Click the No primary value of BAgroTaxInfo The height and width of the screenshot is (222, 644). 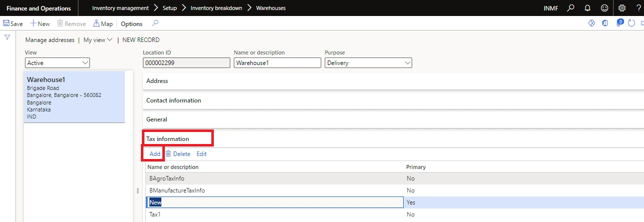(x=411, y=178)
